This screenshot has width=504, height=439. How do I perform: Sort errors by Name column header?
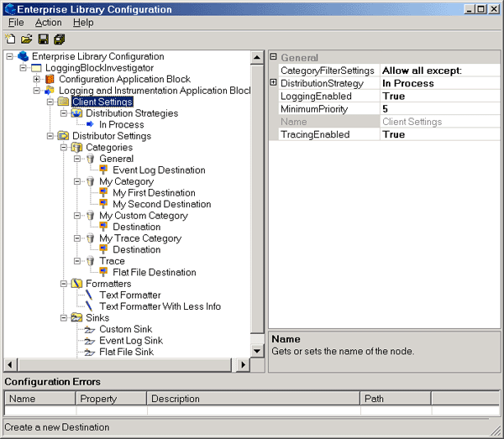point(39,399)
